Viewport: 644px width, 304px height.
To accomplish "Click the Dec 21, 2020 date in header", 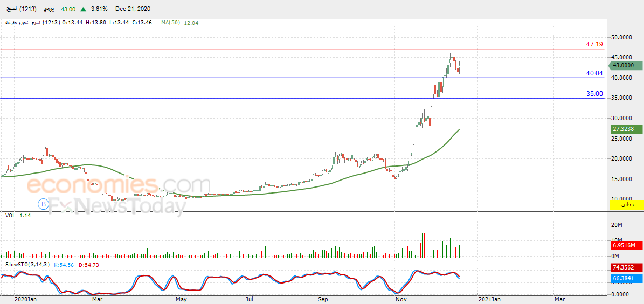I will 133,9.
